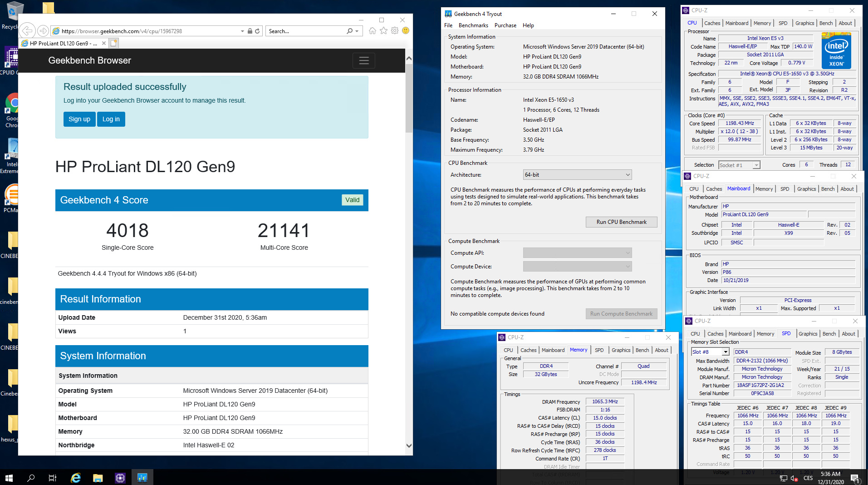Click the Intel Xeon logo in CPU-Z

(x=836, y=50)
